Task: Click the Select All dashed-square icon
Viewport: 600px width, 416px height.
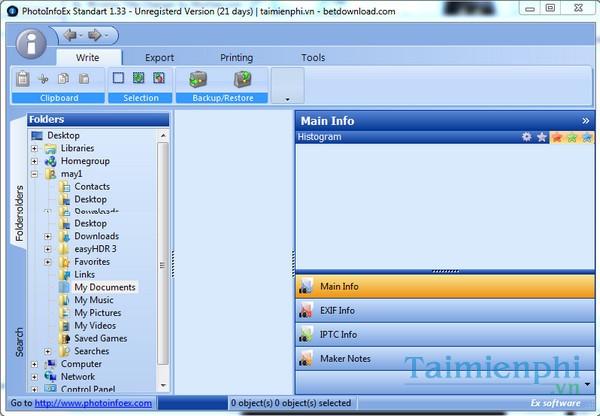Action: coord(119,78)
